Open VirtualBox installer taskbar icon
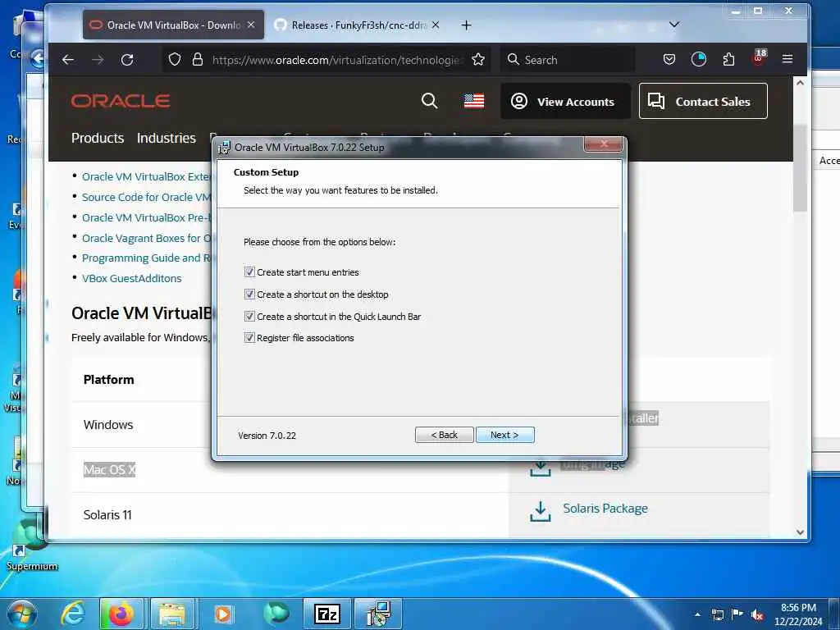 (378, 614)
